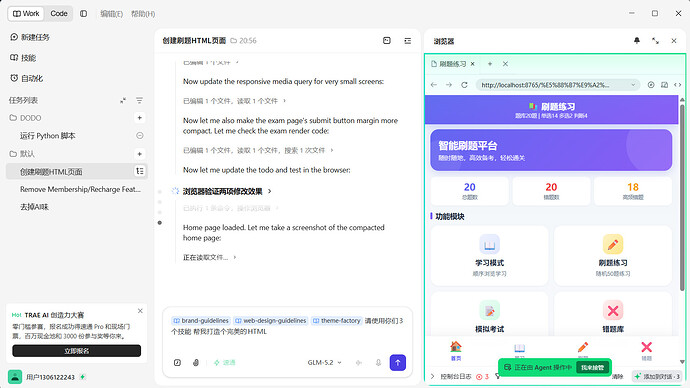Collapse the 默认 folder
The width and height of the screenshot is (690, 388).
pyautogui.click(x=22, y=154)
